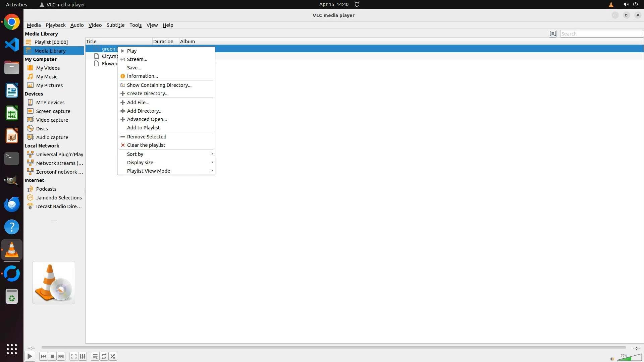Open the Tools menu

(x=136, y=25)
